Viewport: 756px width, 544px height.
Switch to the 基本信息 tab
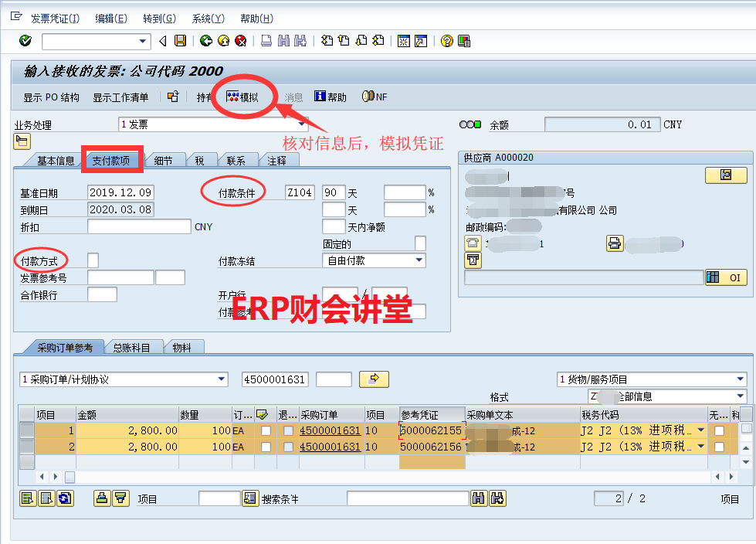click(x=56, y=161)
